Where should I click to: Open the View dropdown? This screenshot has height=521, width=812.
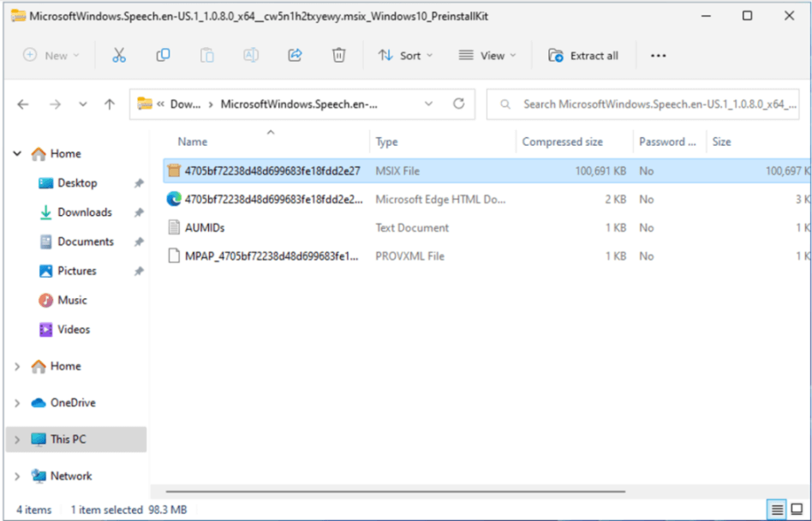click(x=487, y=55)
